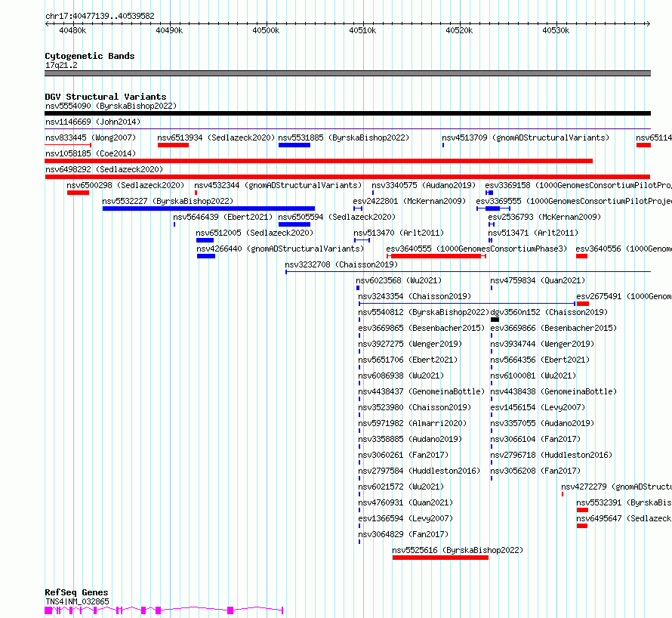The image size is (672, 618).
Task: Open the esv3669865 (Besenbacher2015) label
Action: 421,328
